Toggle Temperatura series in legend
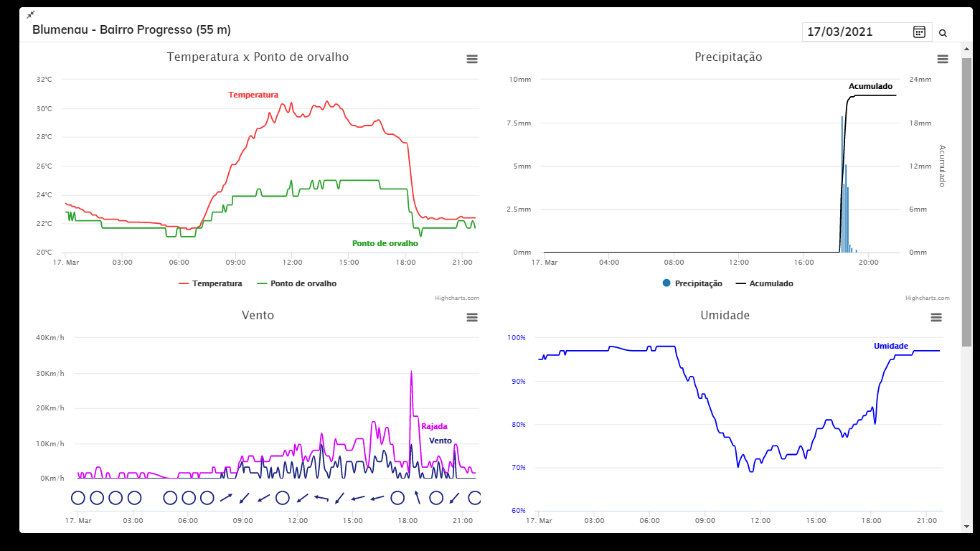The width and height of the screenshot is (980, 551). point(210,283)
